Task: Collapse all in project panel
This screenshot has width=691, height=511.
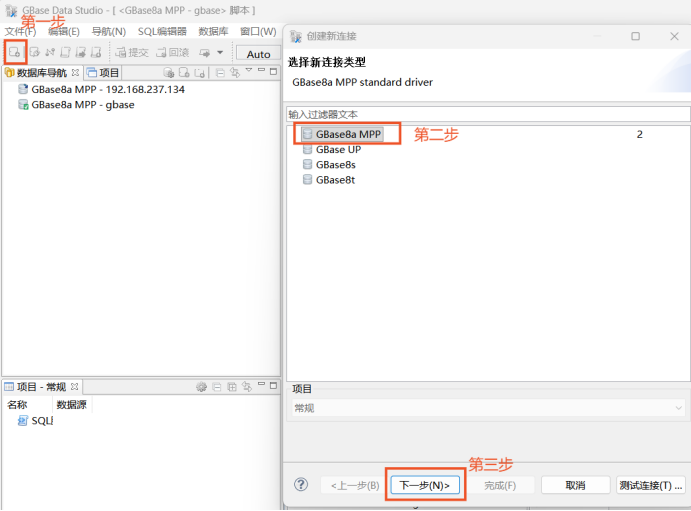Action: (x=216, y=387)
